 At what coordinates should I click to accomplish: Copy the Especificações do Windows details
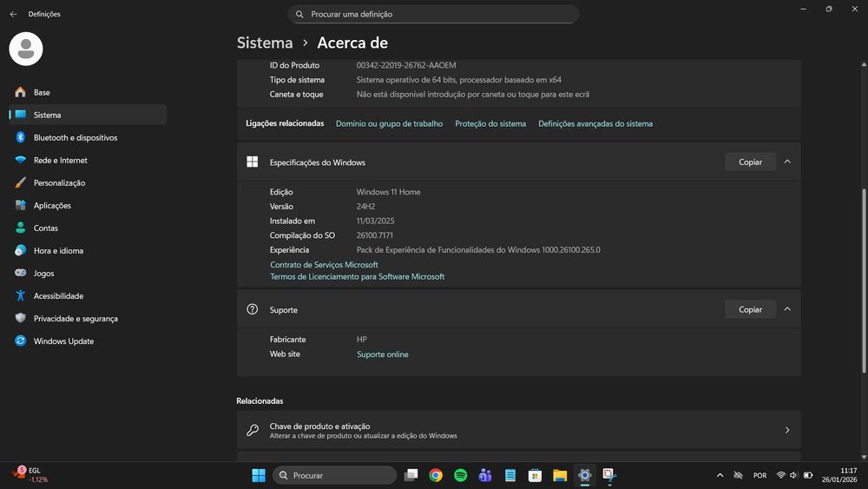coord(750,162)
